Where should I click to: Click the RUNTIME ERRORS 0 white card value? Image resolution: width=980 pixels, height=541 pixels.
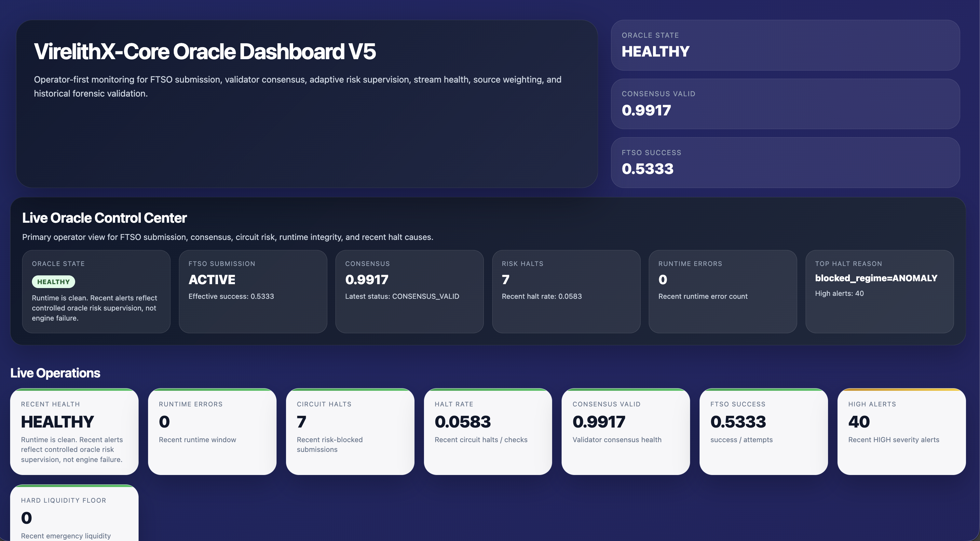tap(164, 422)
